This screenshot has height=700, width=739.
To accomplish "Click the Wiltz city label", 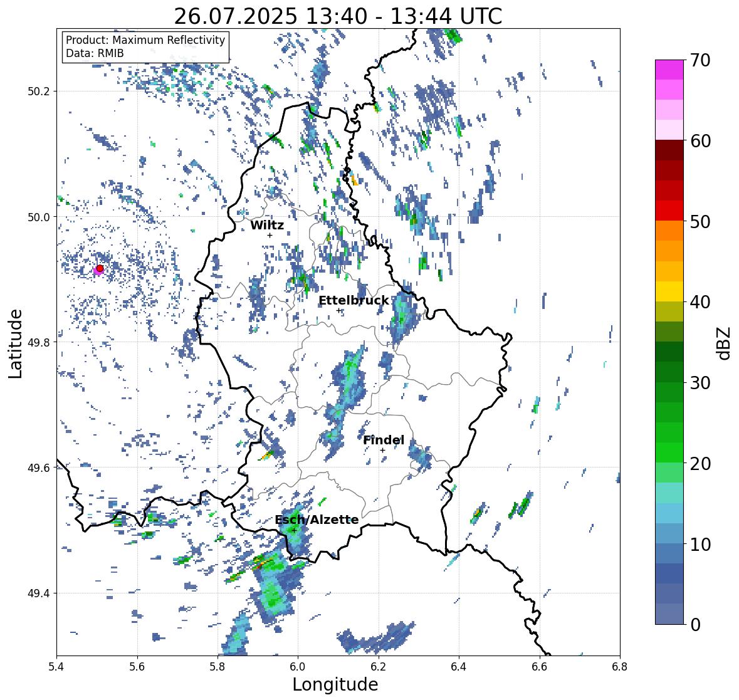I will [x=267, y=225].
